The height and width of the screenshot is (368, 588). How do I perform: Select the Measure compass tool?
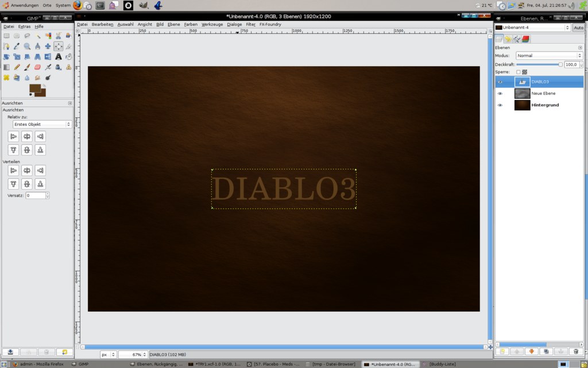[x=37, y=47]
